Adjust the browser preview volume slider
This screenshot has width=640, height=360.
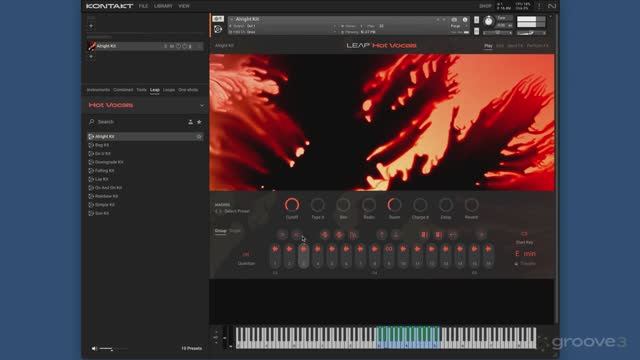coord(113,349)
